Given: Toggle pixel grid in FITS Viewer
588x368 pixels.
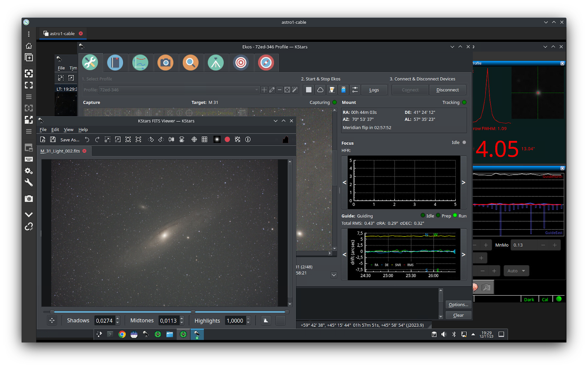Looking at the screenshot, I should pos(204,139).
